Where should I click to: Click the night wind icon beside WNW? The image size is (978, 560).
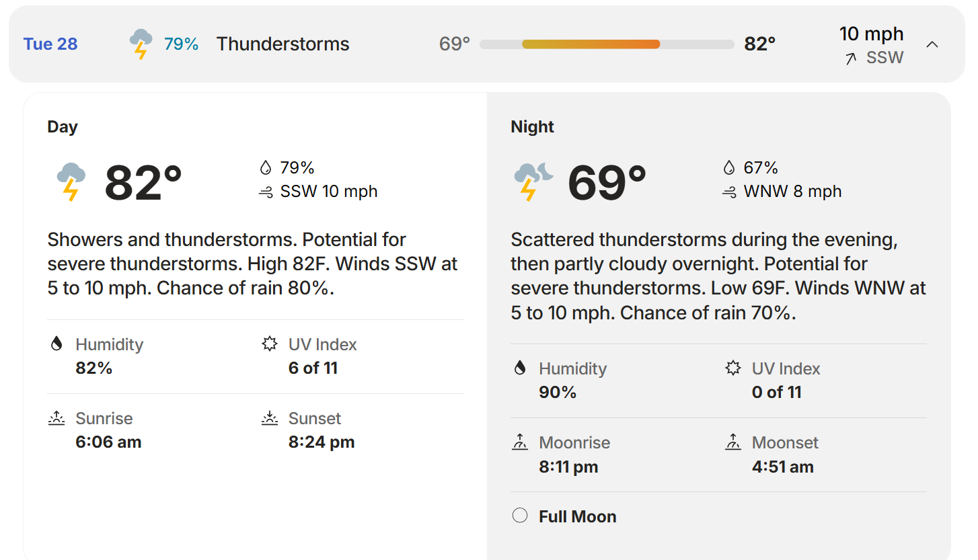[x=728, y=192]
